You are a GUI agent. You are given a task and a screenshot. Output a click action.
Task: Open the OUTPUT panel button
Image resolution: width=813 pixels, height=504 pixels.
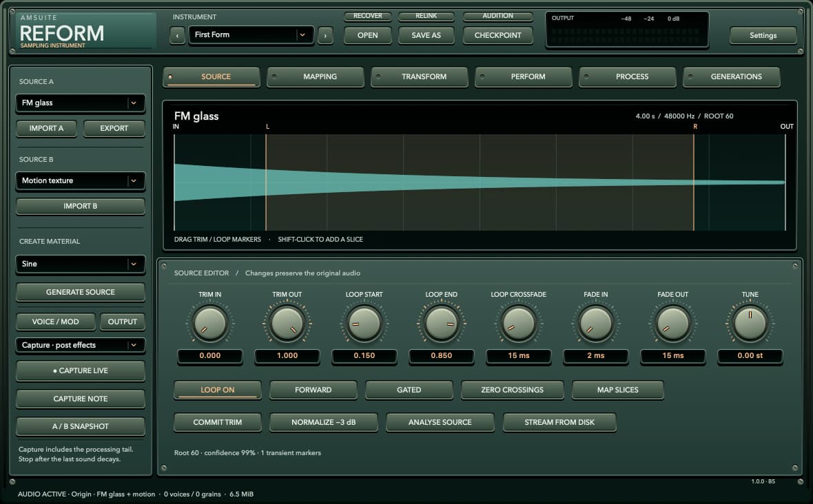click(123, 322)
